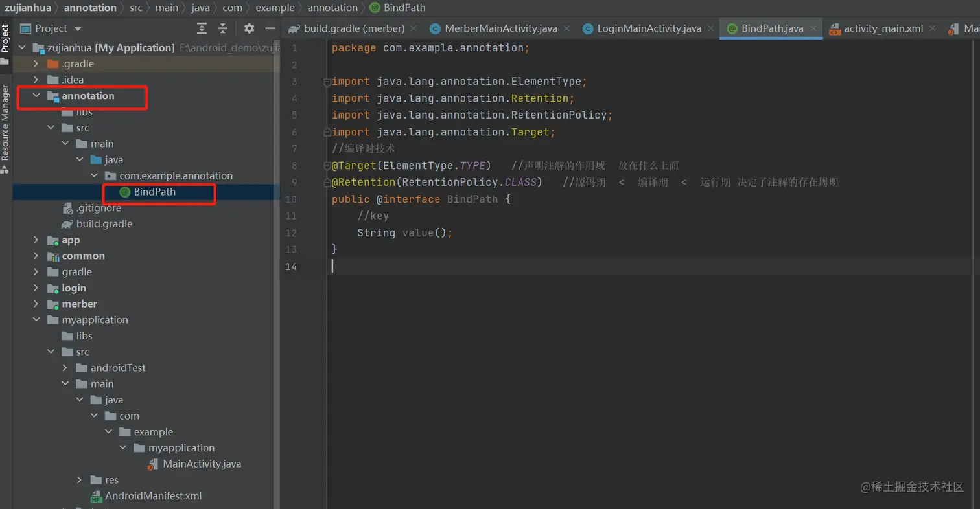The image size is (980, 509).
Task: Click the login module folder icon
Action: coord(53,288)
